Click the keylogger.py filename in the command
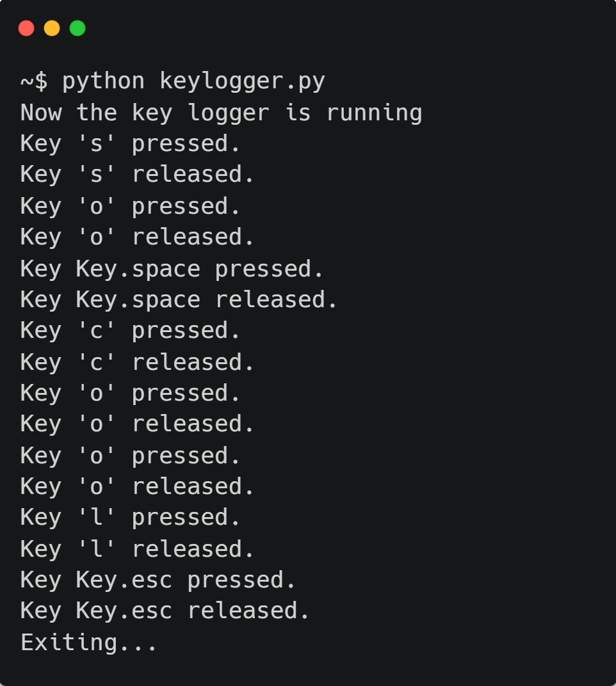Image resolution: width=616 pixels, height=686 pixels. pyautogui.click(x=242, y=82)
